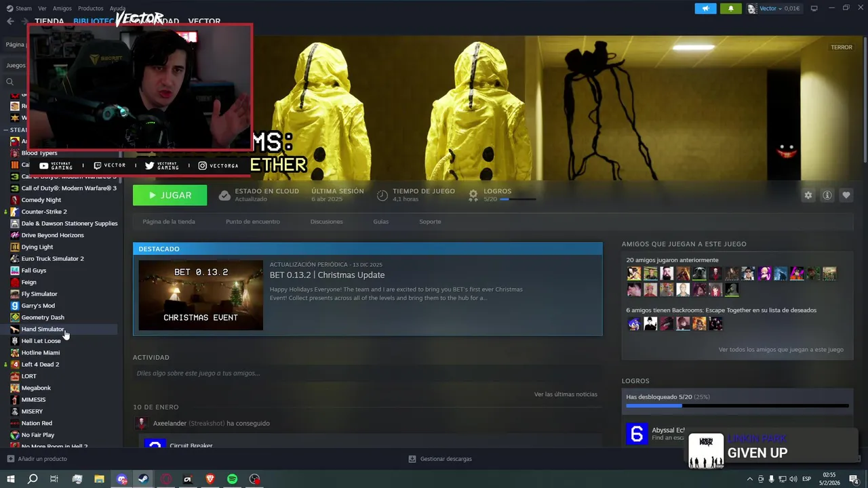The height and width of the screenshot is (488, 868).
Task: Open the Discusiones tab
Action: point(326,222)
